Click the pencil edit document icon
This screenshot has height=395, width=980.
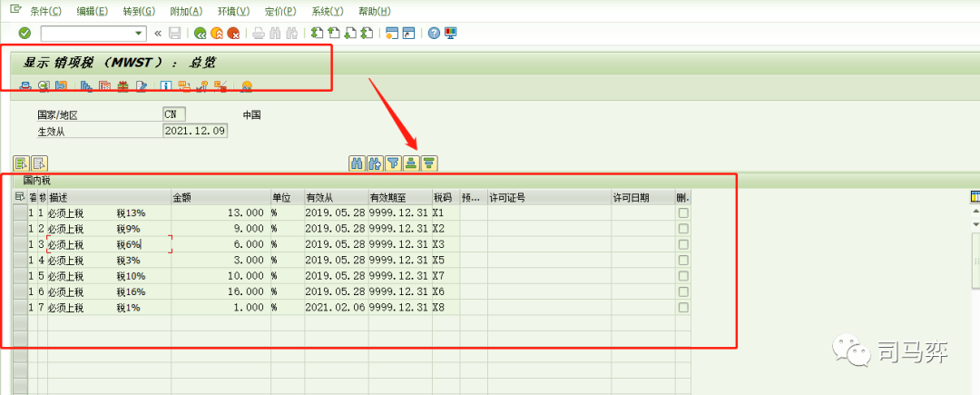click(x=142, y=86)
